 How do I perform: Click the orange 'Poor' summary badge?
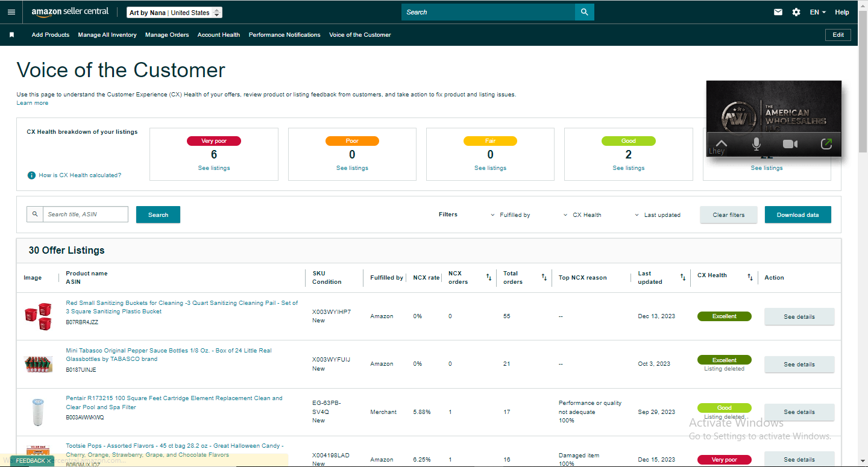[352, 141]
